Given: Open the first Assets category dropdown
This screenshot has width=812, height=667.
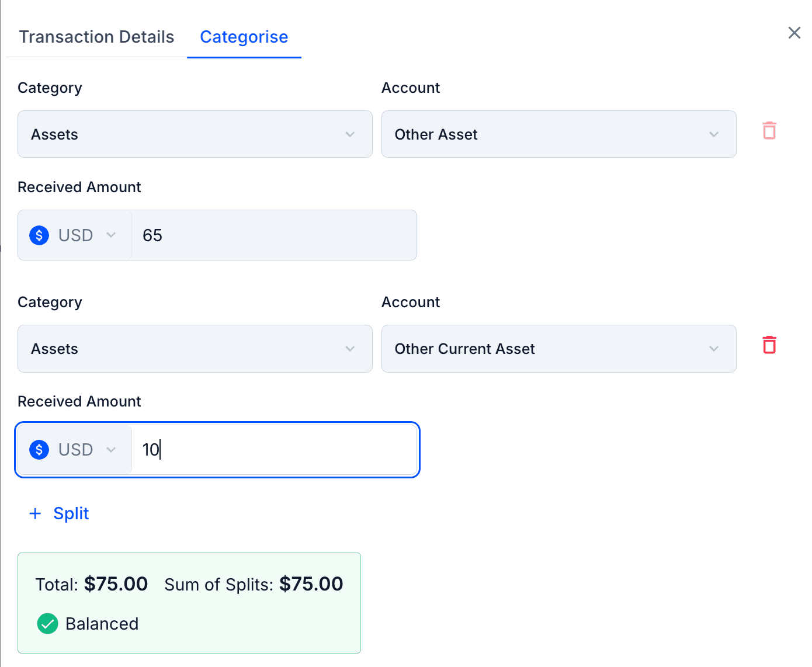Looking at the screenshot, I should coord(195,134).
